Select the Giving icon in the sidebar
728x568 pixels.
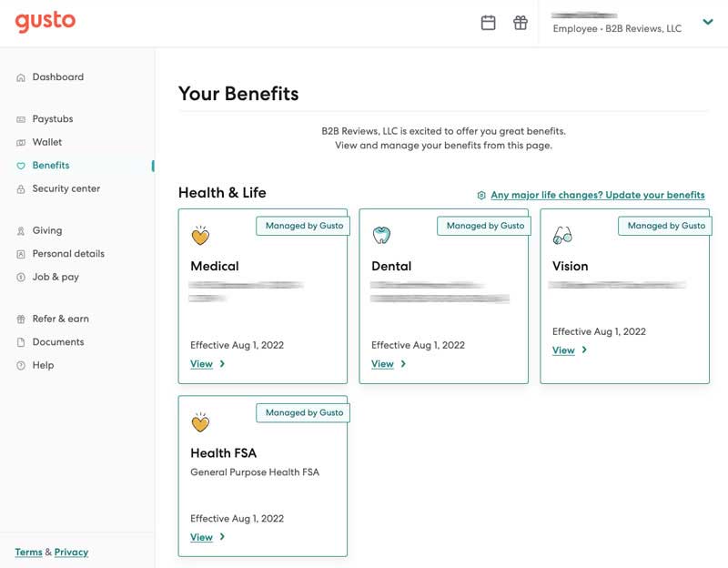coord(19,230)
